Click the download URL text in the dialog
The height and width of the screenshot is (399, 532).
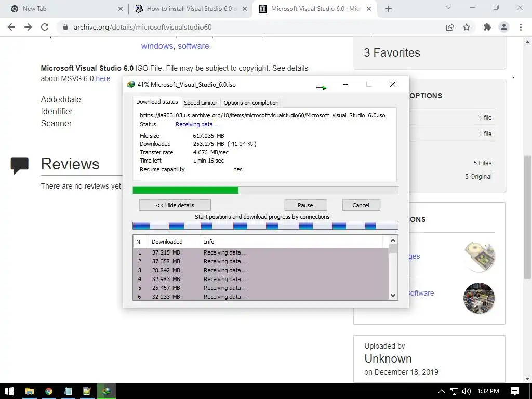coord(262,115)
